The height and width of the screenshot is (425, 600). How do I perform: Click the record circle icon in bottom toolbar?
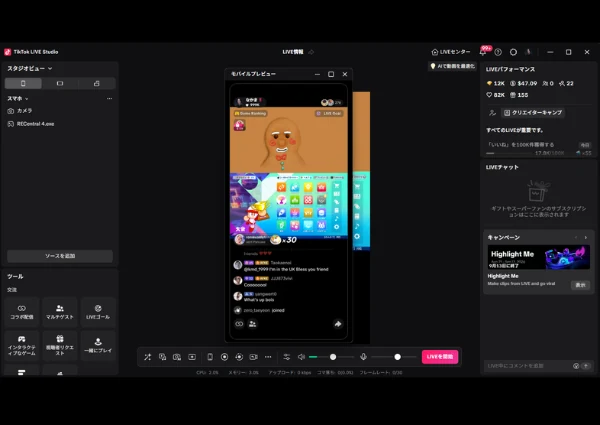click(225, 357)
